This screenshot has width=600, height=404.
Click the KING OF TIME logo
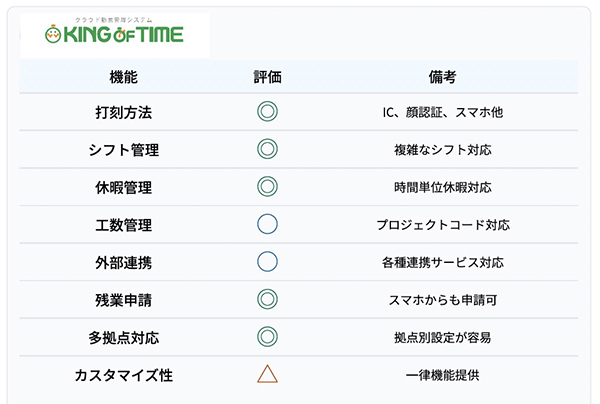[x=115, y=34]
